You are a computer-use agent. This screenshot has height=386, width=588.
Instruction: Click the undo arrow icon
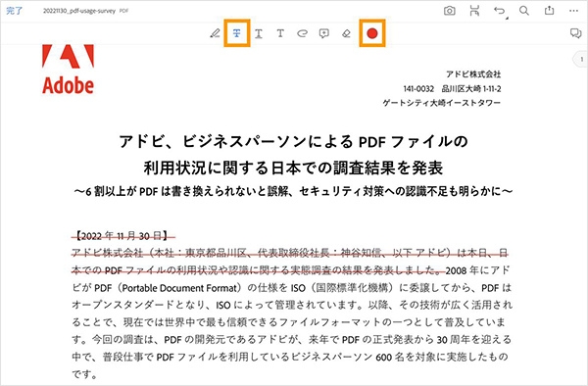500,11
